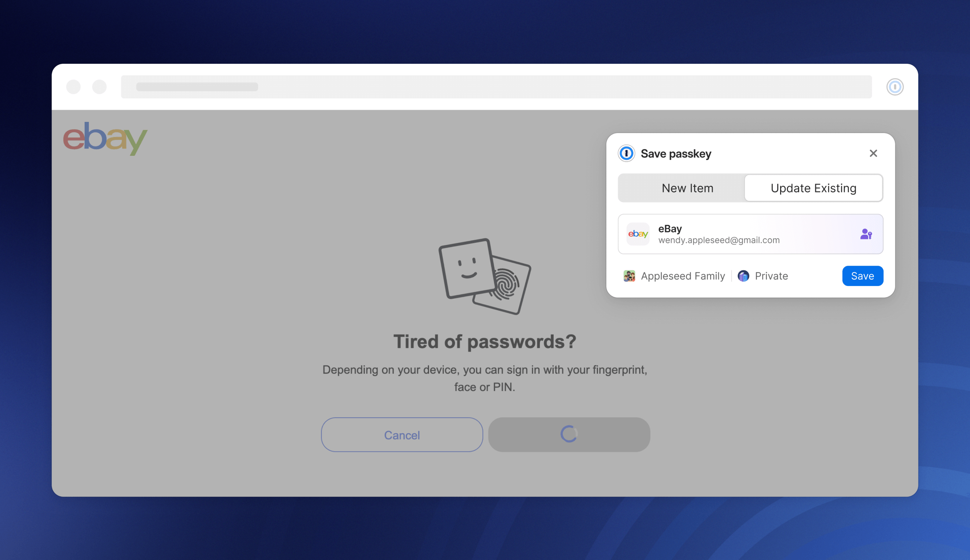Click the Private vault globe icon
The width and height of the screenshot is (970, 560).
(x=744, y=276)
